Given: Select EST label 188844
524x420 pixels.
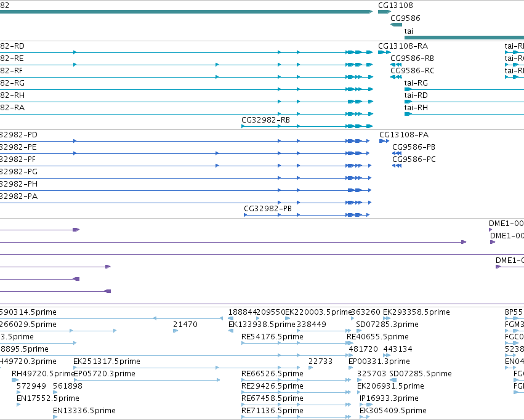Looking at the screenshot, I should click(243, 312).
